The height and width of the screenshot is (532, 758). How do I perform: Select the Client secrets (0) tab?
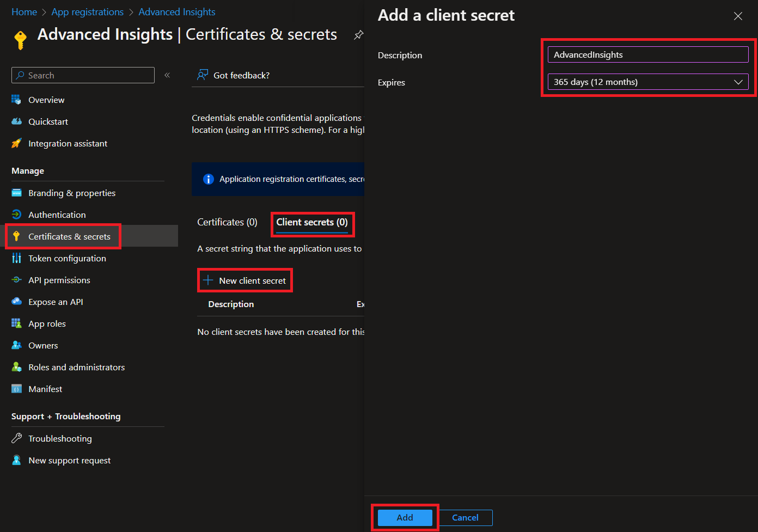click(311, 222)
